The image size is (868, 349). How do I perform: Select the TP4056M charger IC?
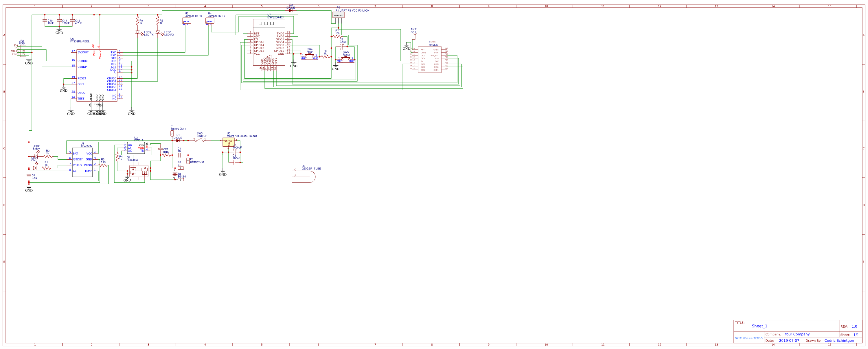[x=82, y=162]
